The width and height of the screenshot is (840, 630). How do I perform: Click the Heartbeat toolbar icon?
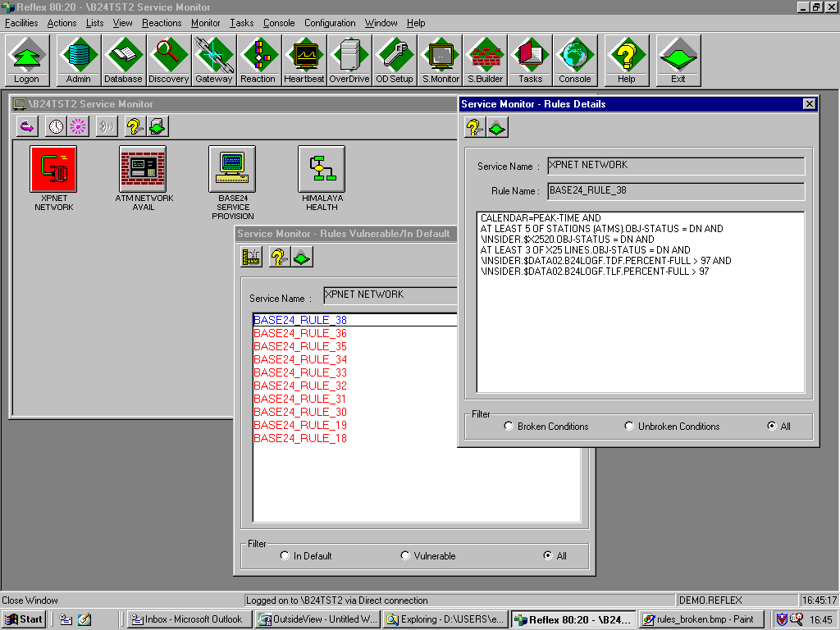coord(304,60)
